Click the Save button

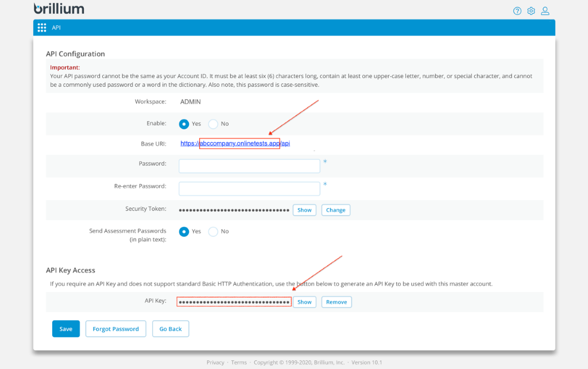click(x=66, y=329)
